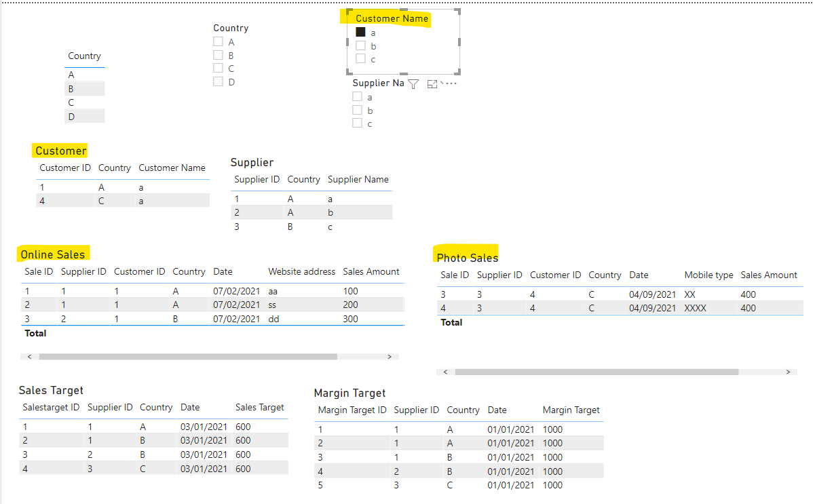Sort Photo Sales by Mobile type header

coord(708,275)
